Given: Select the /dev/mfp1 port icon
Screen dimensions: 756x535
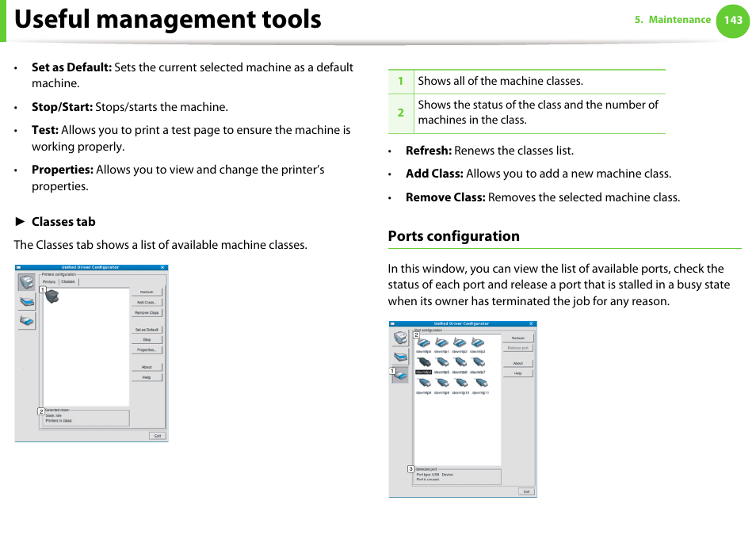Looking at the screenshot, I should pyautogui.click(x=441, y=343).
